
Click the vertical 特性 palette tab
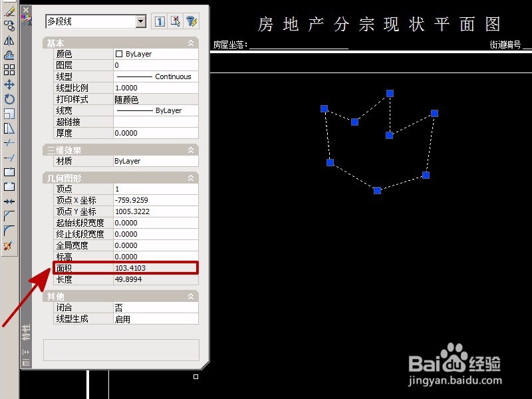coord(27,331)
